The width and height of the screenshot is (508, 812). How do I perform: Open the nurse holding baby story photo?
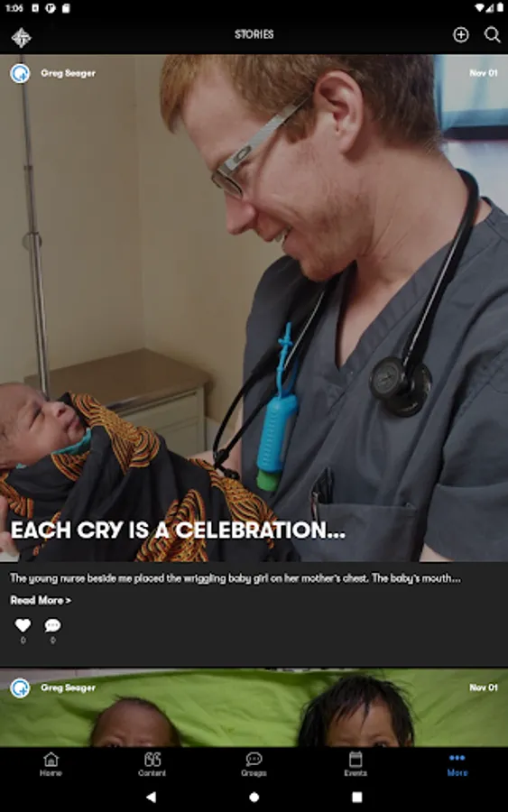pyautogui.click(x=254, y=309)
